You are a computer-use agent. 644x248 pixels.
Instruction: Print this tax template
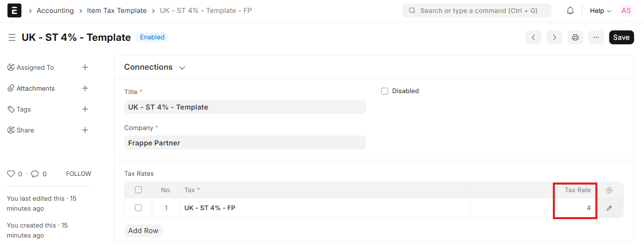[x=575, y=37]
